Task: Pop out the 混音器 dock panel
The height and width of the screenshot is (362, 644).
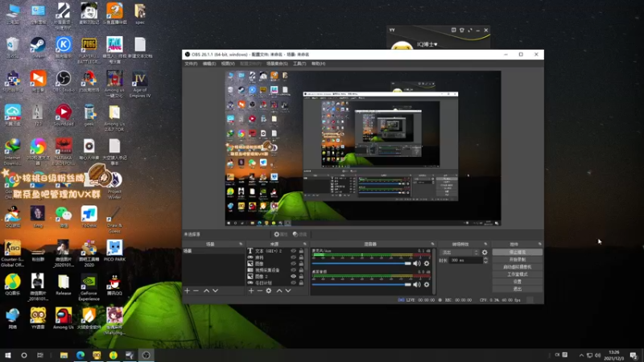Action: click(x=432, y=244)
